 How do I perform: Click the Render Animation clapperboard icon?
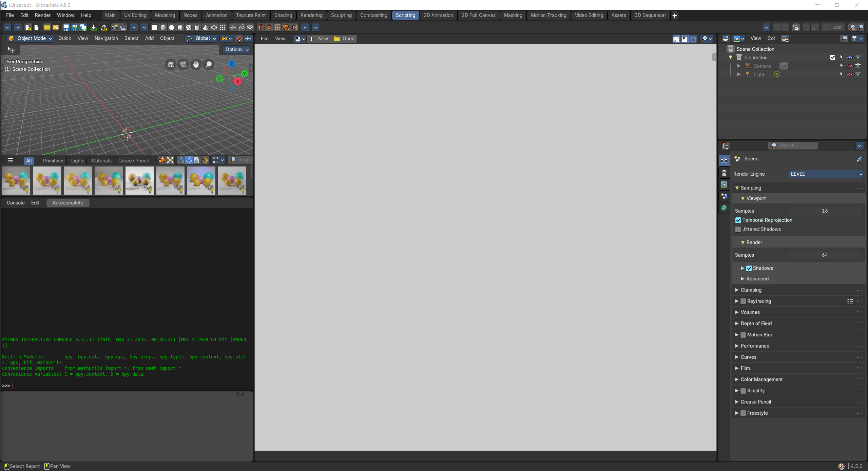tap(123, 27)
